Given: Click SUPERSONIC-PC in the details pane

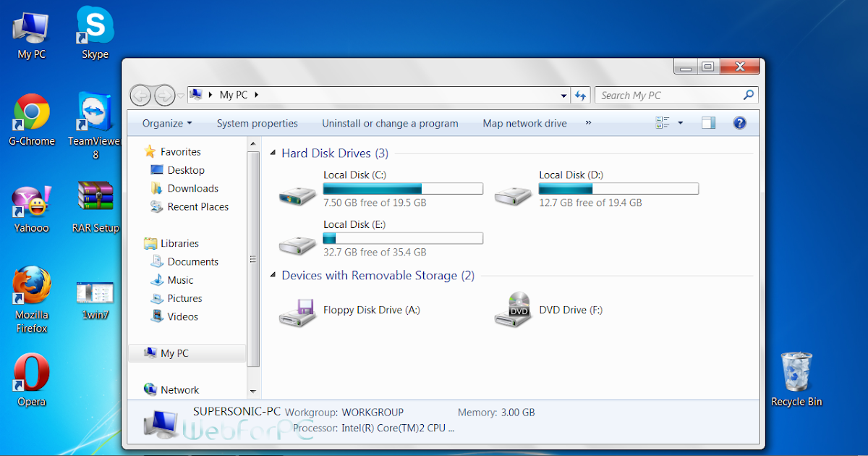Looking at the screenshot, I should coord(237,411).
